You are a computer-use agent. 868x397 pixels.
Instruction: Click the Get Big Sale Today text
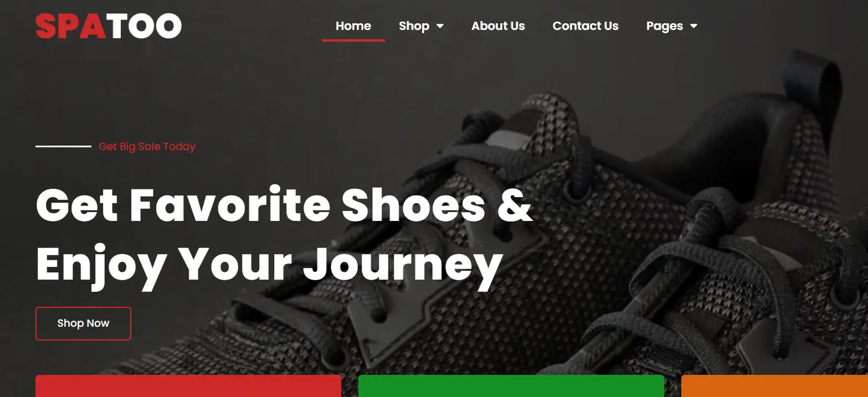click(147, 147)
